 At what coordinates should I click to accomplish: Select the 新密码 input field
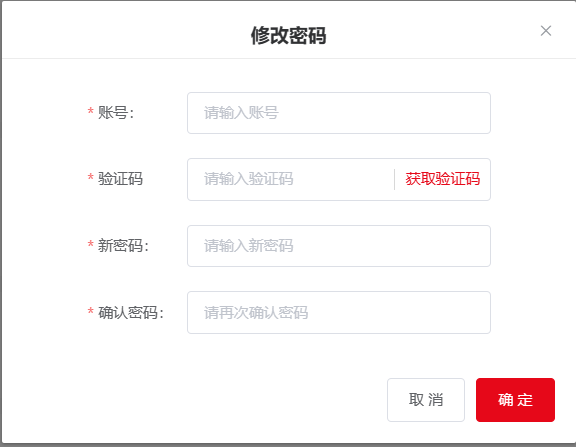coord(339,246)
